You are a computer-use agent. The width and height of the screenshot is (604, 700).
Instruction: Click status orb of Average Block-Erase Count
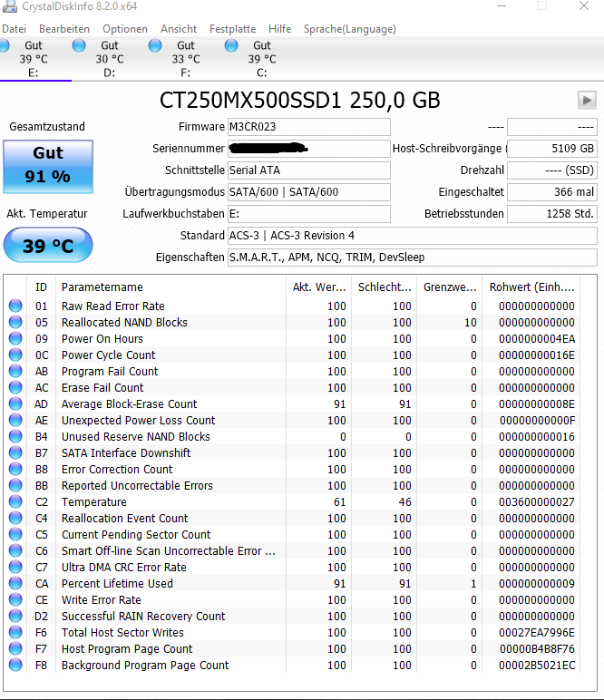point(15,403)
